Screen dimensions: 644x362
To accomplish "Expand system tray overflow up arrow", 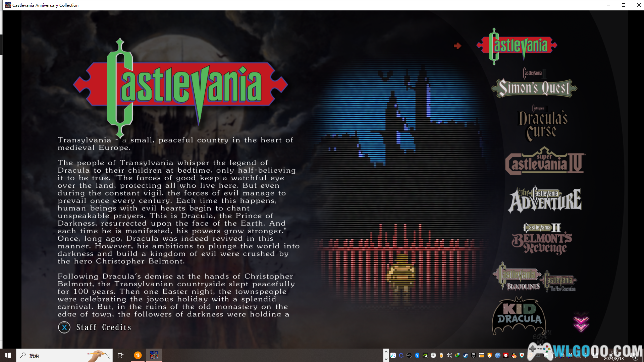I will (386, 352).
